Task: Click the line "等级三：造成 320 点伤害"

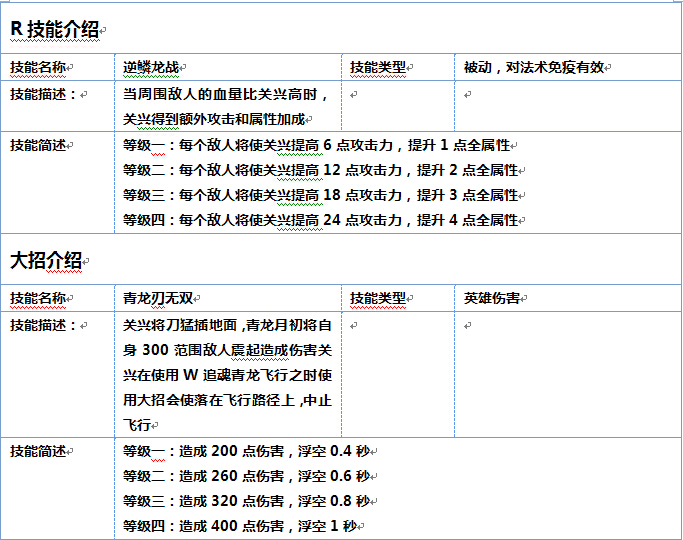Action: tap(247, 501)
